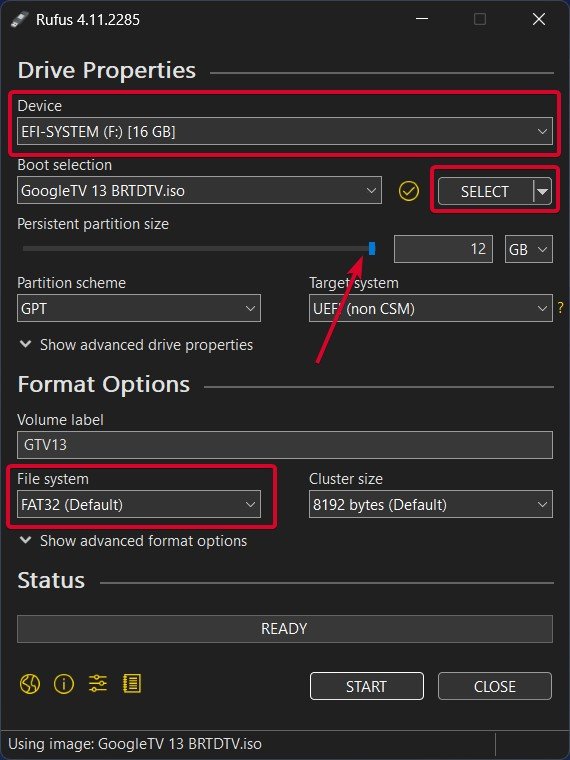This screenshot has width=570, height=760.
Task: Expand Show advanced format options
Action: tap(133, 541)
